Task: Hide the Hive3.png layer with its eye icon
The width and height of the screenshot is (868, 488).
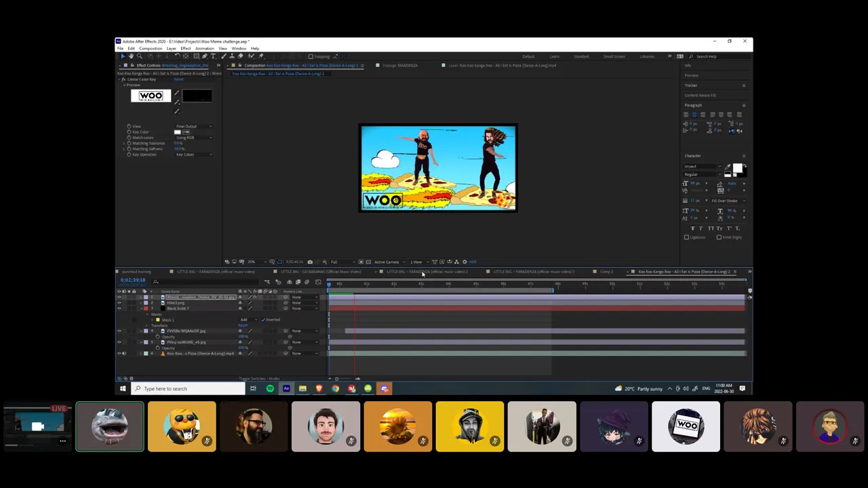Action: [x=119, y=303]
